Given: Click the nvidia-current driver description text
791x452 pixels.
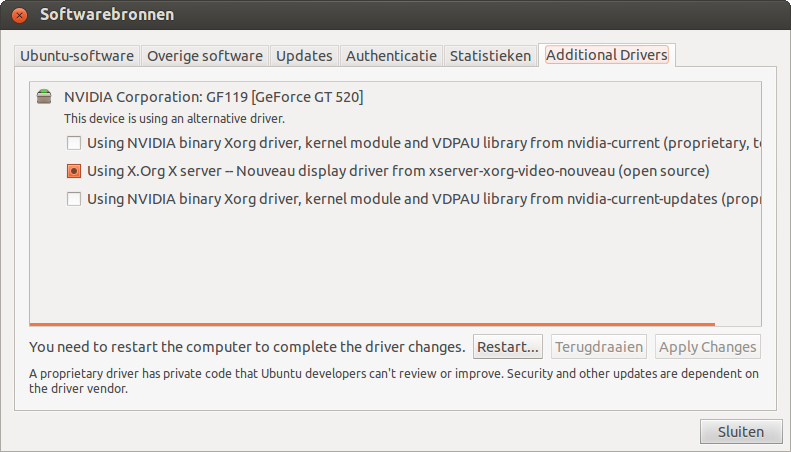Looking at the screenshot, I should tap(420, 143).
